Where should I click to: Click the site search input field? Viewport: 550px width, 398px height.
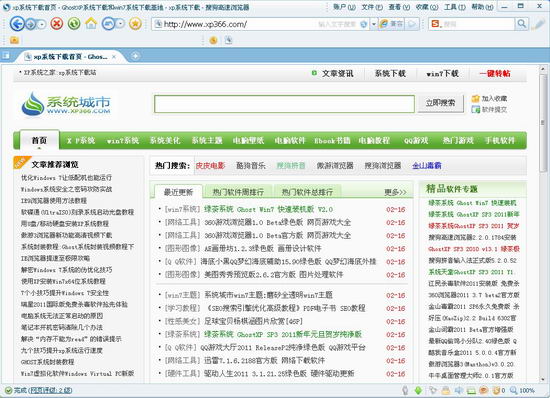(x=284, y=104)
